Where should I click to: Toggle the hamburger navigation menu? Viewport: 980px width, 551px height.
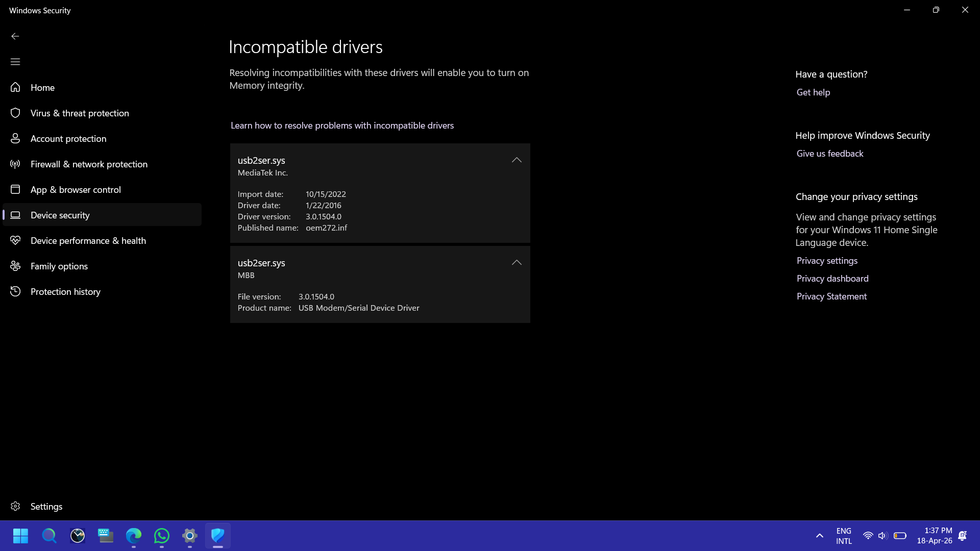tap(15, 62)
